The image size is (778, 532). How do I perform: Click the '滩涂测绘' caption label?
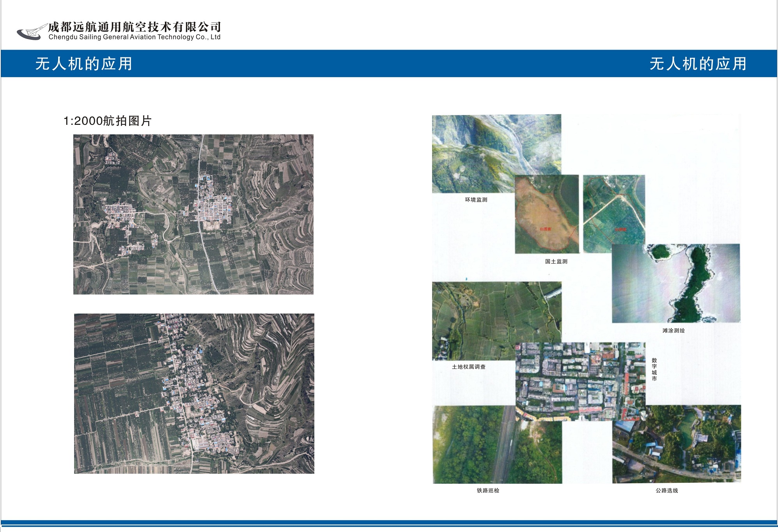[x=673, y=330]
